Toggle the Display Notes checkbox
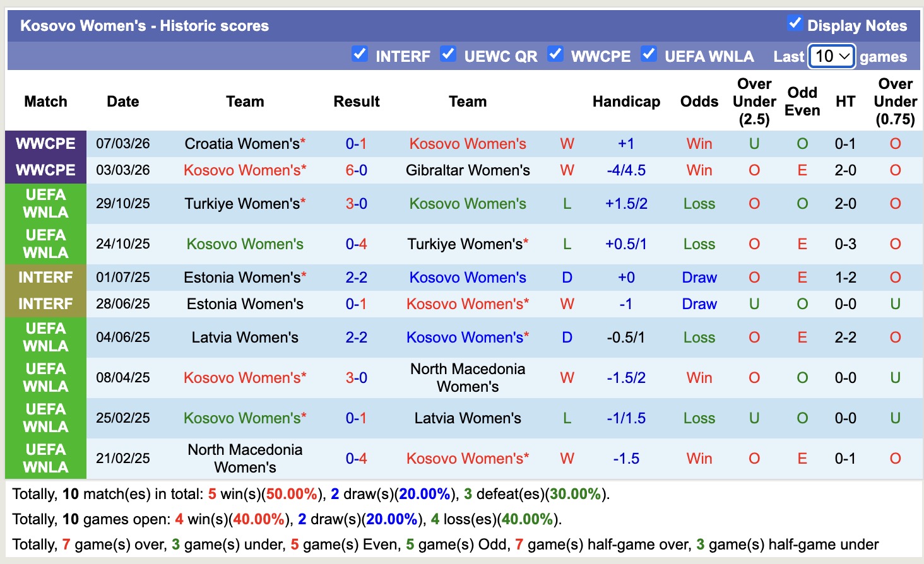This screenshot has width=924, height=564. (x=795, y=23)
